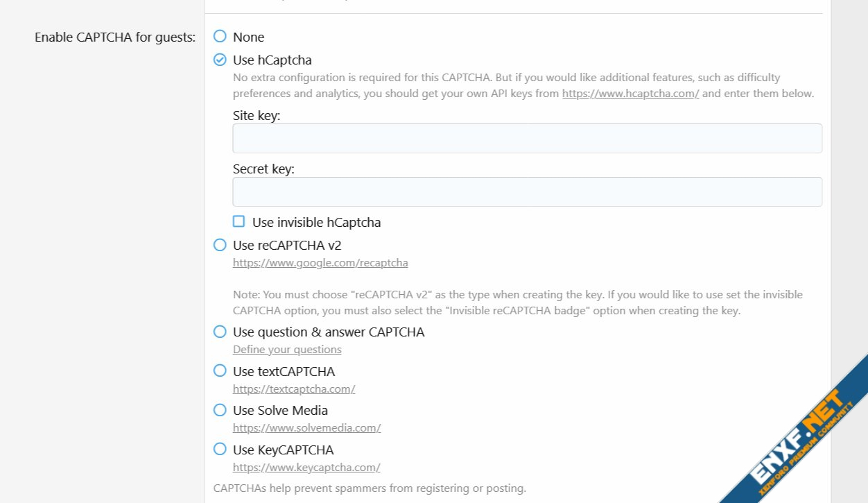Enable the Use invisible hCaptcha checkbox
Screen dimensions: 868x503
239,222
